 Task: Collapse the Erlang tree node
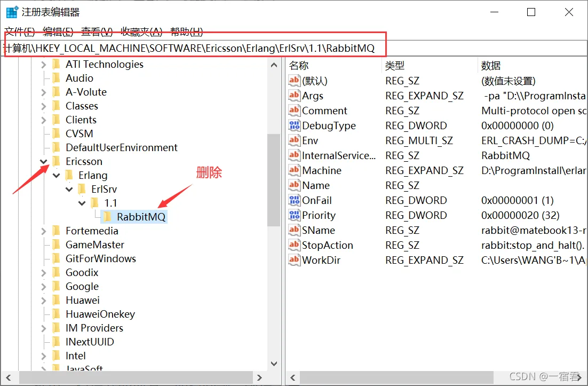(56, 175)
